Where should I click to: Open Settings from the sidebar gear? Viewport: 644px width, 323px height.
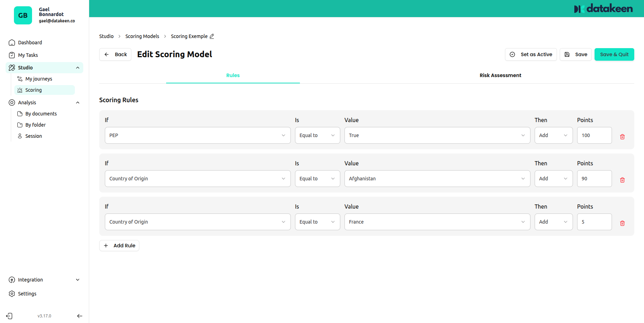pyautogui.click(x=27, y=293)
